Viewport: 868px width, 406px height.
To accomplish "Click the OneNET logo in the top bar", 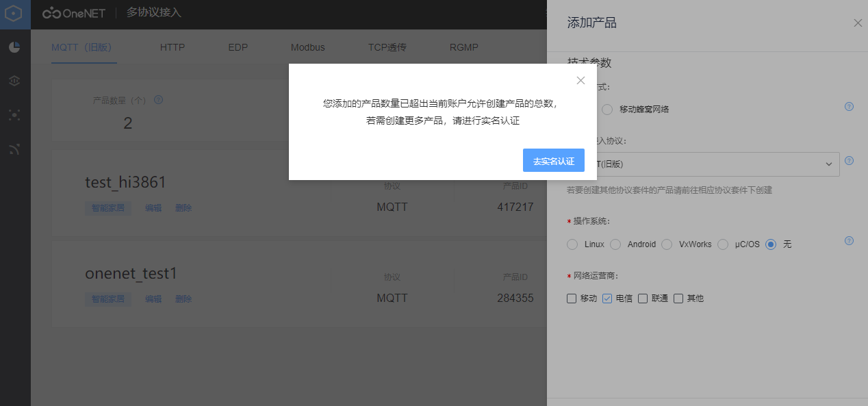I will coord(73,12).
